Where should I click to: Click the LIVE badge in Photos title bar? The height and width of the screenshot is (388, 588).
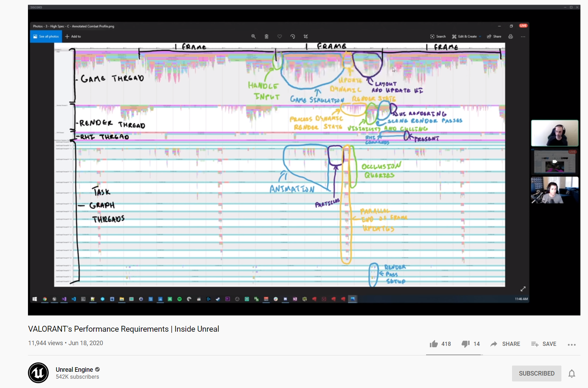tap(523, 26)
